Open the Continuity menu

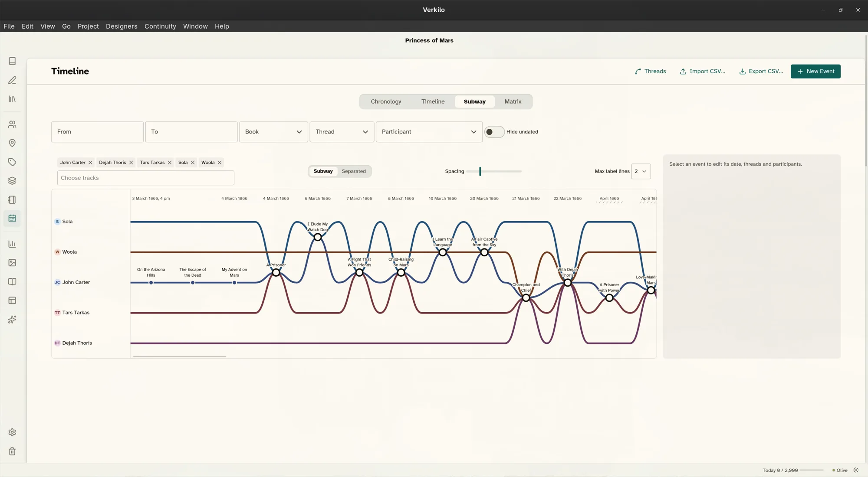tap(160, 26)
